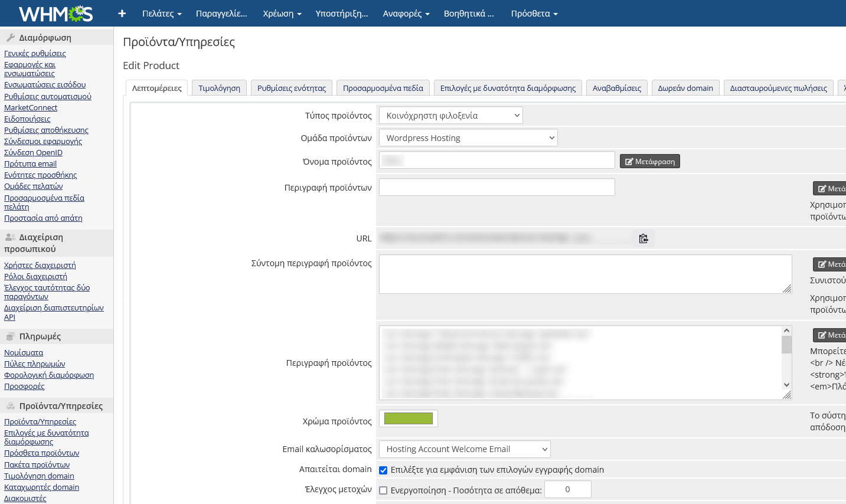Viewport: 846px width, 504px height.
Task: Click the copy URL clipboard icon
Action: pyautogui.click(x=644, y=238)
